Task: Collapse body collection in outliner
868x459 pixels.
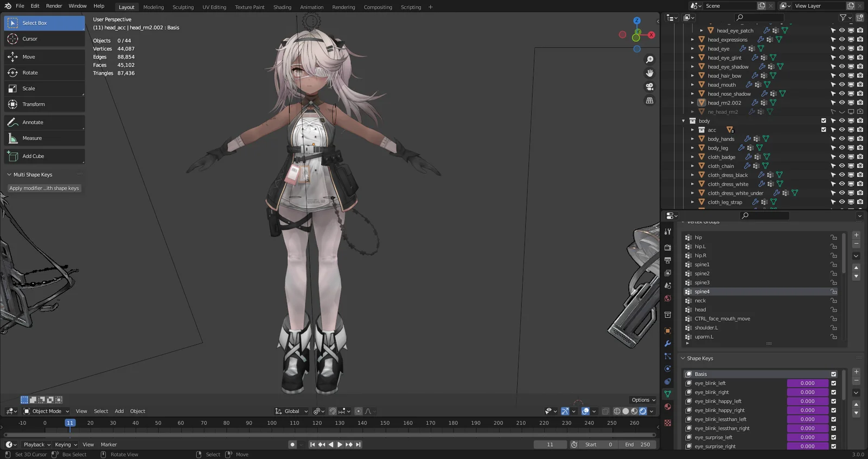Action: [683, 121]
